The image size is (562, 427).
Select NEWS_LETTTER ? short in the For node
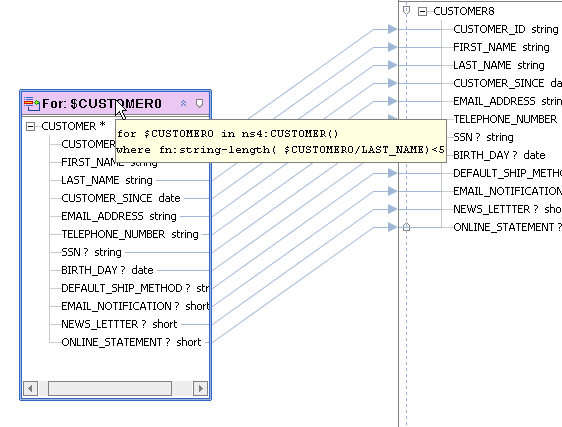tap(119, 324)
